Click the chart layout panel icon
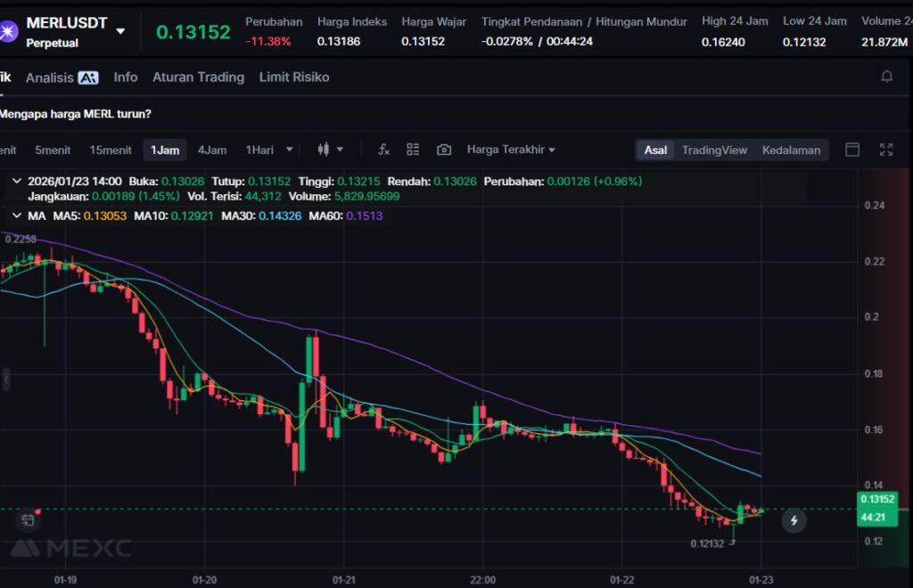The image size is (913, 588). 852,150
